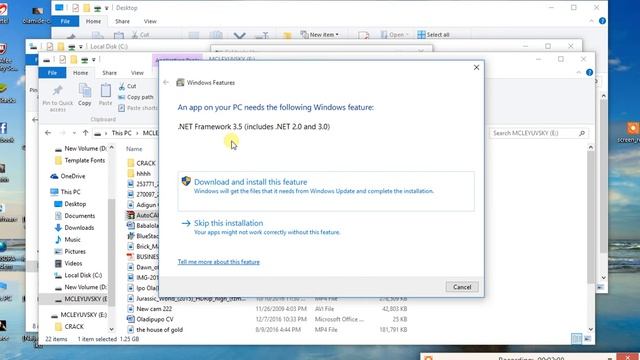Select the CRACK folder in file list
This screenshot has height=360, width=640.
(142, 163)
